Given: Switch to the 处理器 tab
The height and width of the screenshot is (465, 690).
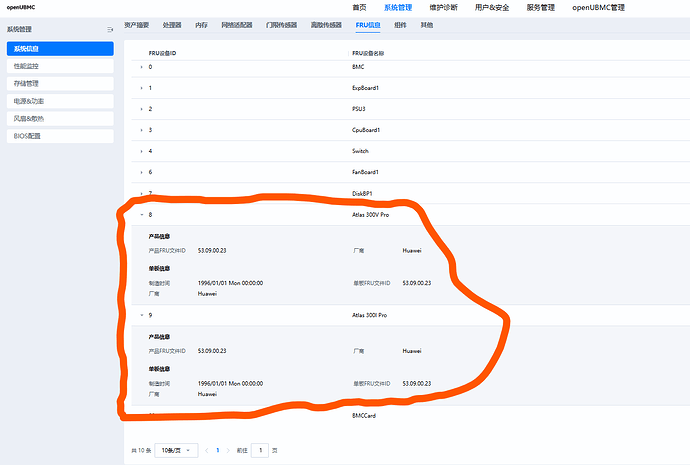Looking at the screenshot, I should [x=172, y=22].
